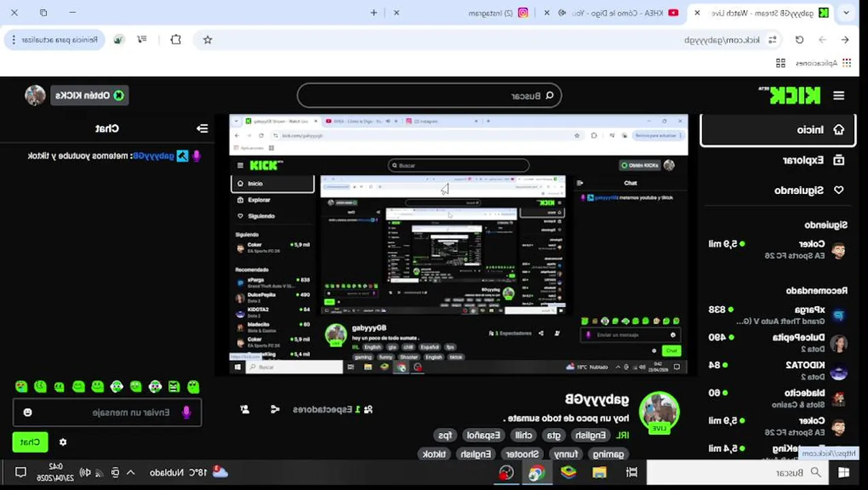Open Explorar in the sidebar
The height and width of the screenshot is (490, 868).
click(777, 160)
